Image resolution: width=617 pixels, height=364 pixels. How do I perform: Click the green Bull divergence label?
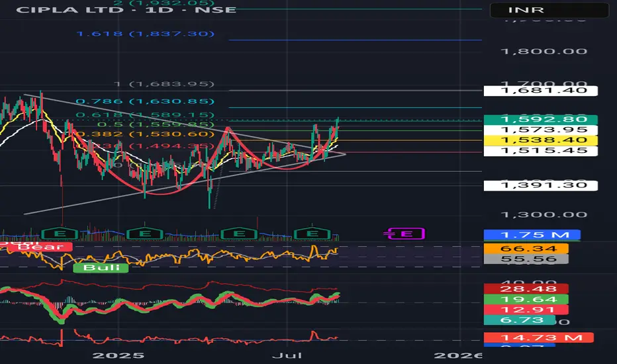[101, 268]
